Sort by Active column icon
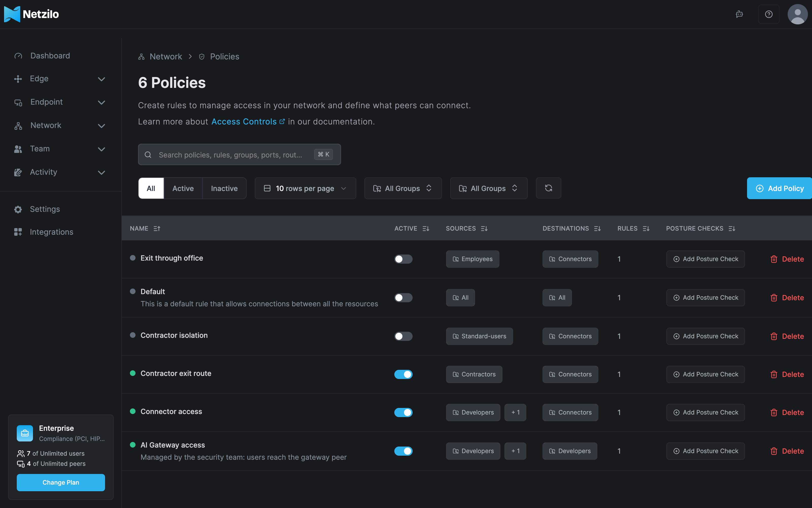This screenshot has width=812, height=508. 426,228
